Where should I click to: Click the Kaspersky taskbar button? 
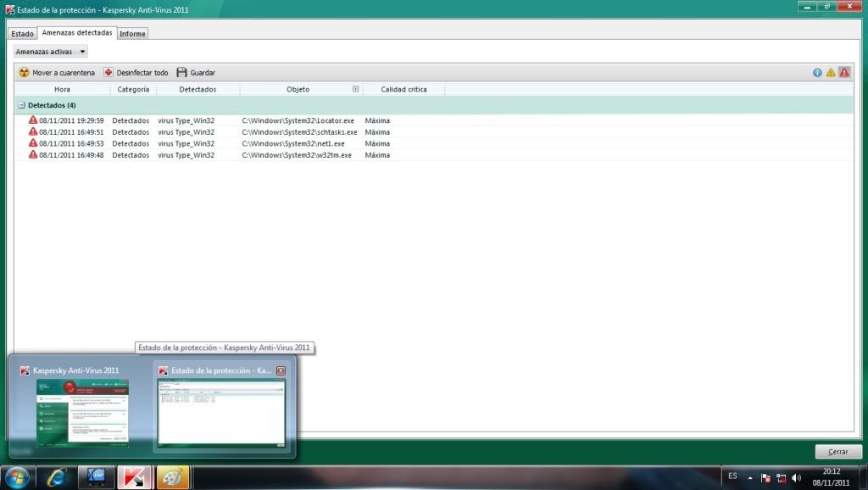pos(134,477)
